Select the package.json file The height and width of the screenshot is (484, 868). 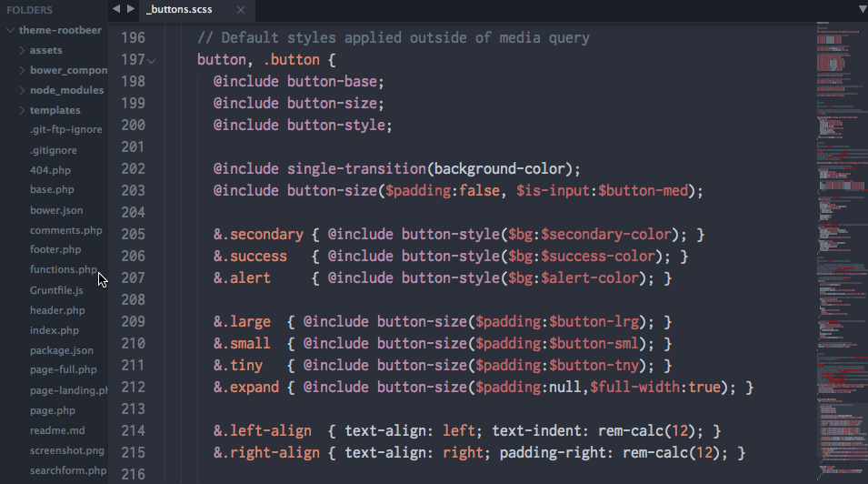pos(61,350)
